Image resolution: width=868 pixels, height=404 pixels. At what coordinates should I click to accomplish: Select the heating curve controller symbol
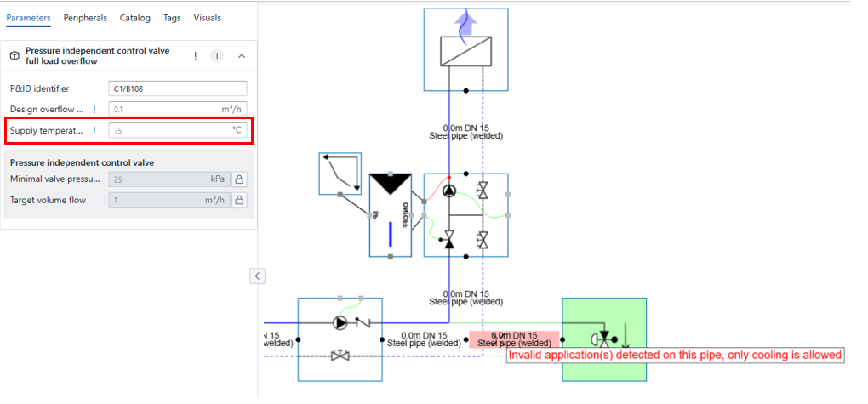[340, 174]
